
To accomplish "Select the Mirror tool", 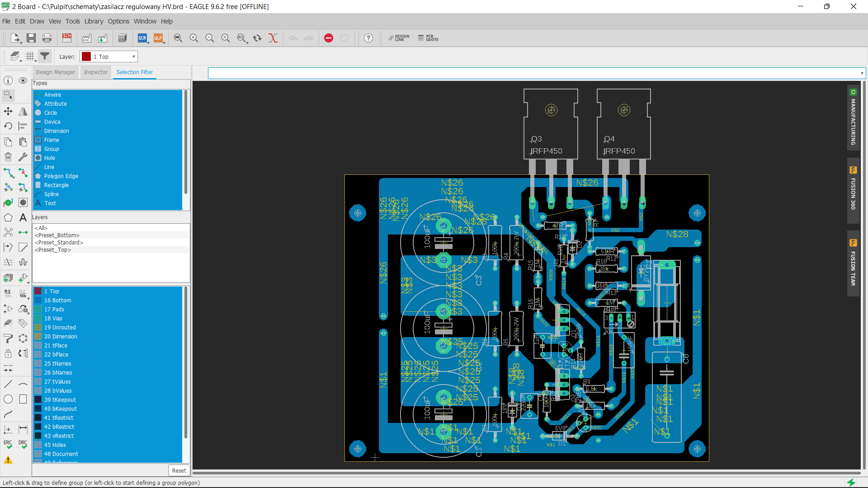I will (x=23, y=111).
